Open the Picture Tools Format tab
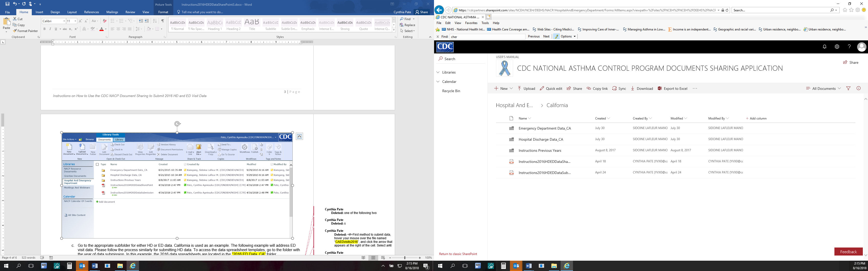This screenshot has width=868, height=271. click(163, 12)
